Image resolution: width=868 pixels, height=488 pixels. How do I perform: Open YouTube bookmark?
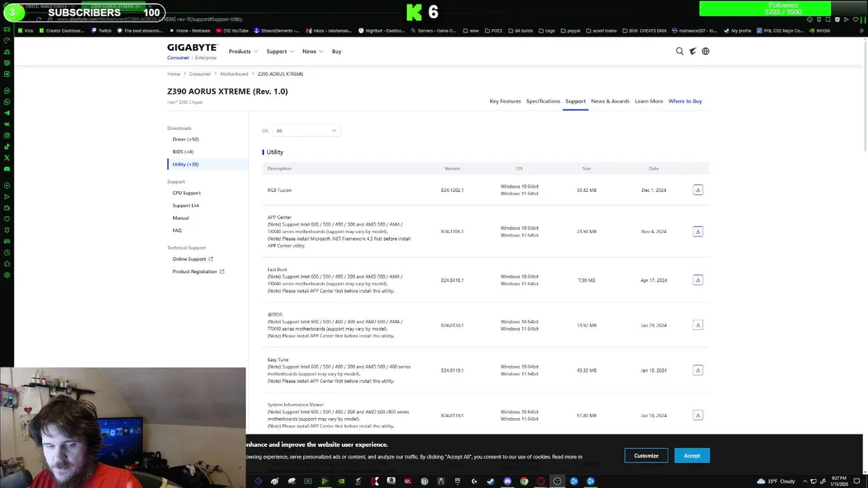[x=232, y=30]
